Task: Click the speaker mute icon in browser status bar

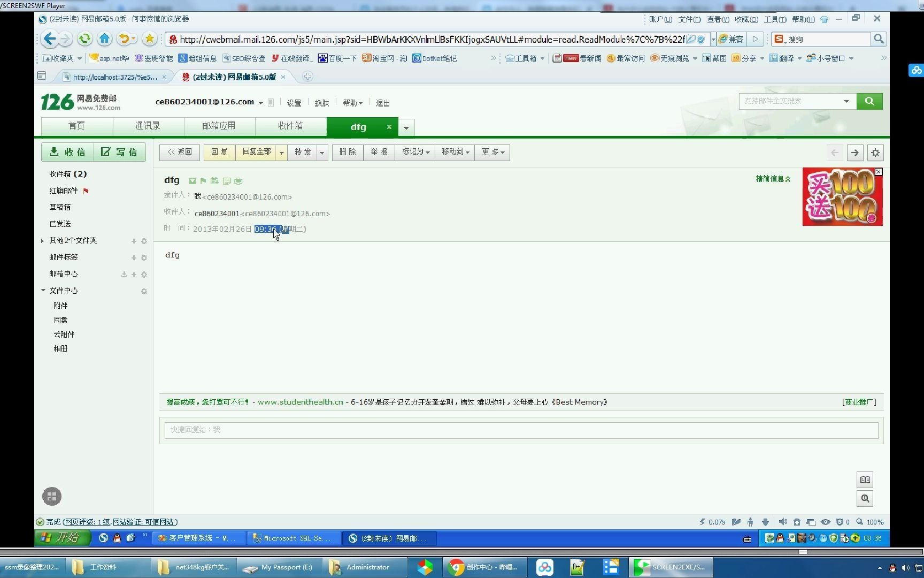Action: tap(783, 522)
